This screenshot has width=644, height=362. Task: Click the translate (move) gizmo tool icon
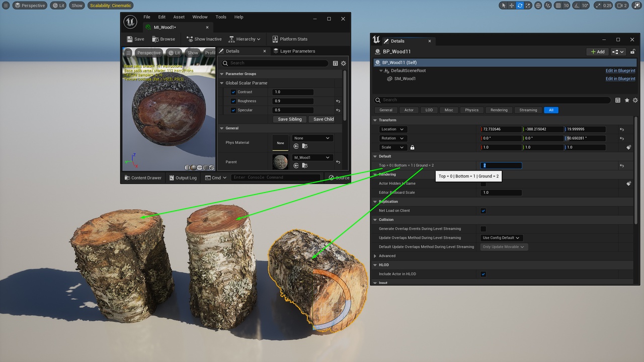[x=512, y=6]
